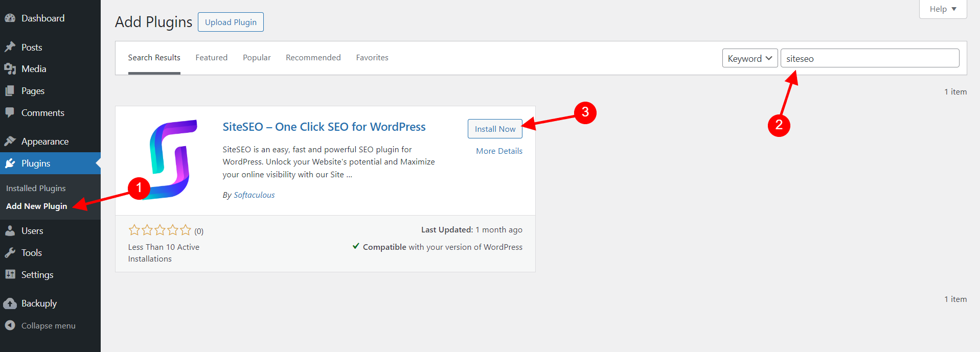Click the Backuply cloud icon

point(10,303)
